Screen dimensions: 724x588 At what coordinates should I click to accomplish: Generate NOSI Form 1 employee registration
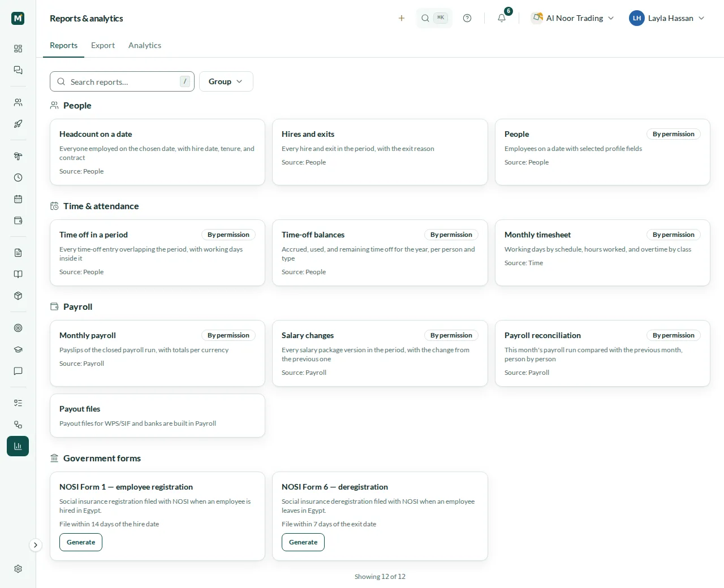click(81, 542)
